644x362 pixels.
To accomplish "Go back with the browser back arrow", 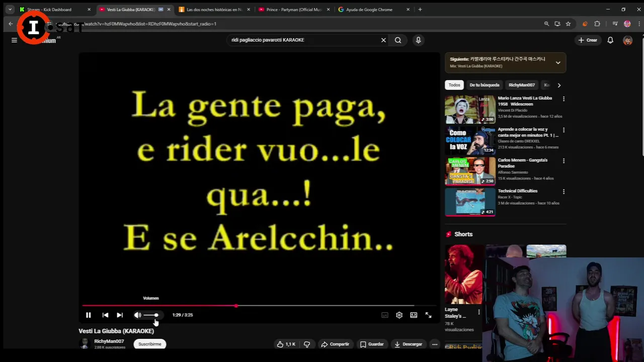I will 11,24.
